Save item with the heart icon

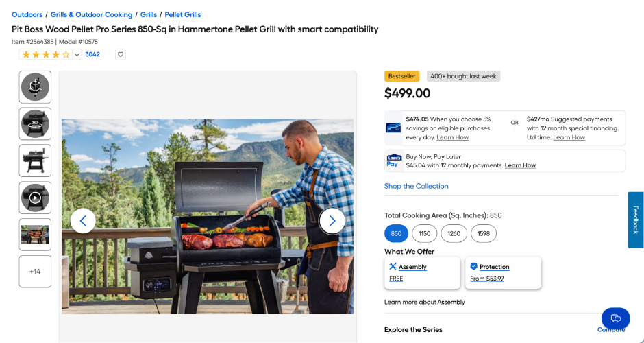121,54
